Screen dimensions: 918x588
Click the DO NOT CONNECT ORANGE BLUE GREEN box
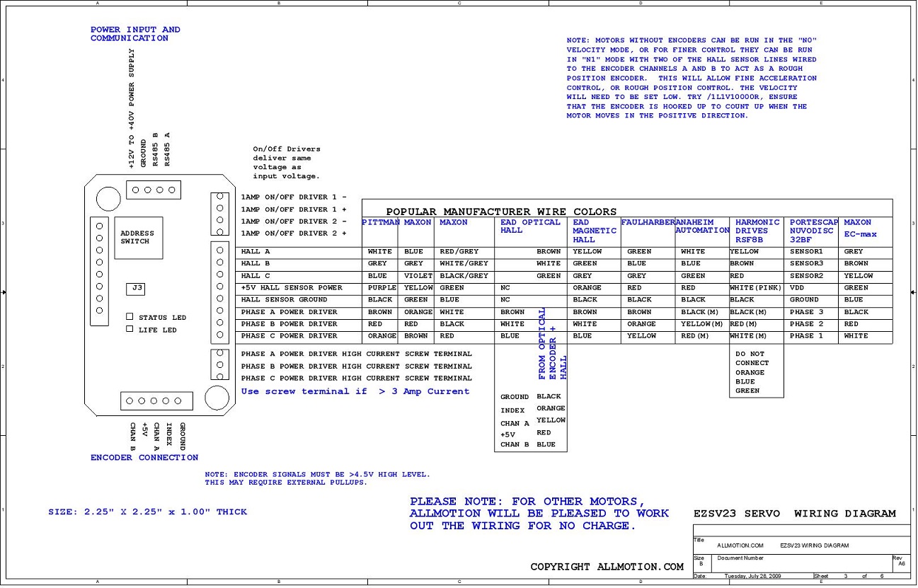click(757, 372)
